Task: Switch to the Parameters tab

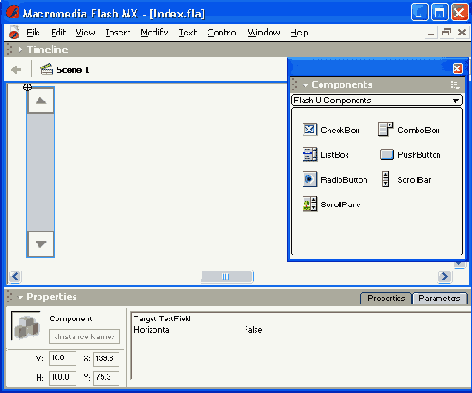Action: (x=439, y=298)
